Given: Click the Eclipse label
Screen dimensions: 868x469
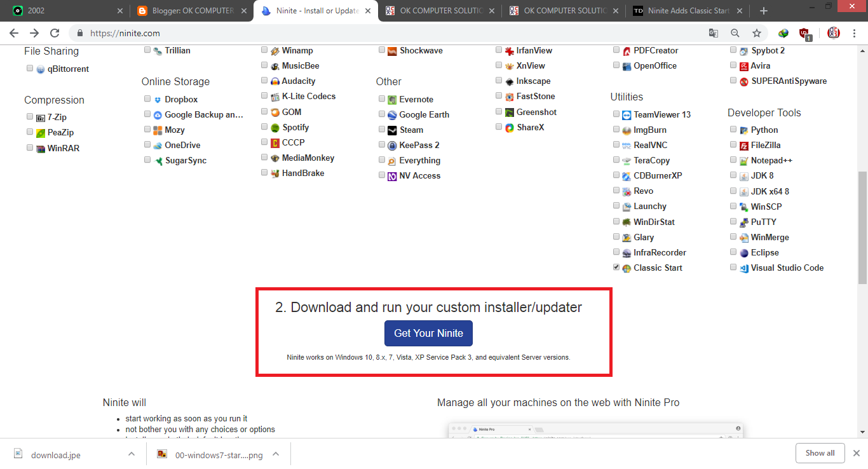Looking at the screenshot, I should pos(764,252).
